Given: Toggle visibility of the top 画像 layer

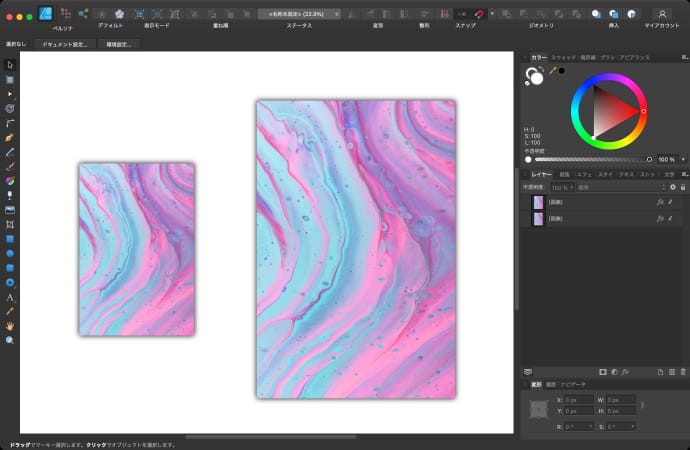Looking at the screenshot, I should point(671,202).
